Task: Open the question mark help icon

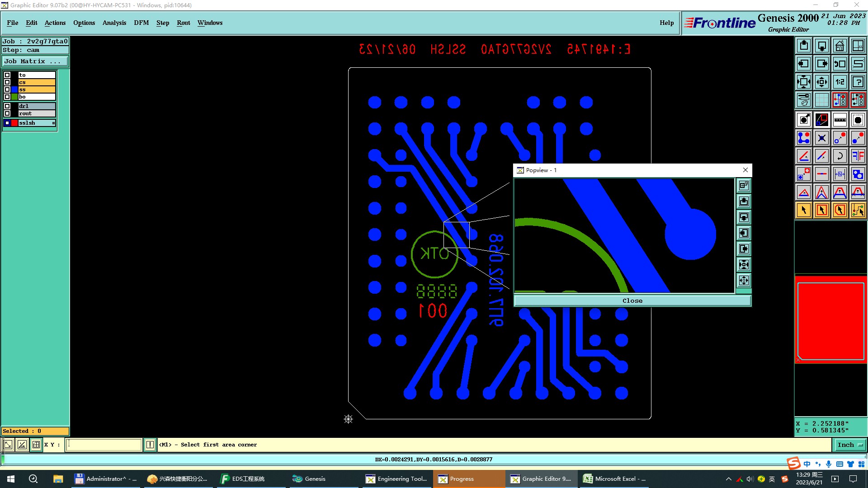Action: click(x=858, y=82)
